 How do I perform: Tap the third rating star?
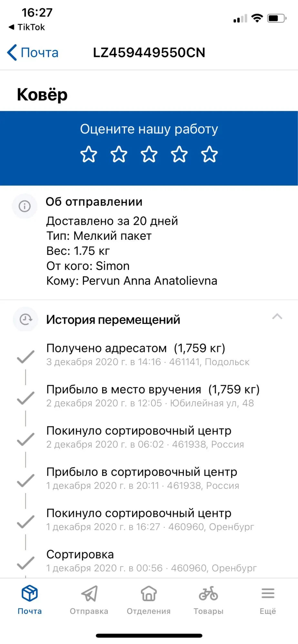(x=149, y=154)
